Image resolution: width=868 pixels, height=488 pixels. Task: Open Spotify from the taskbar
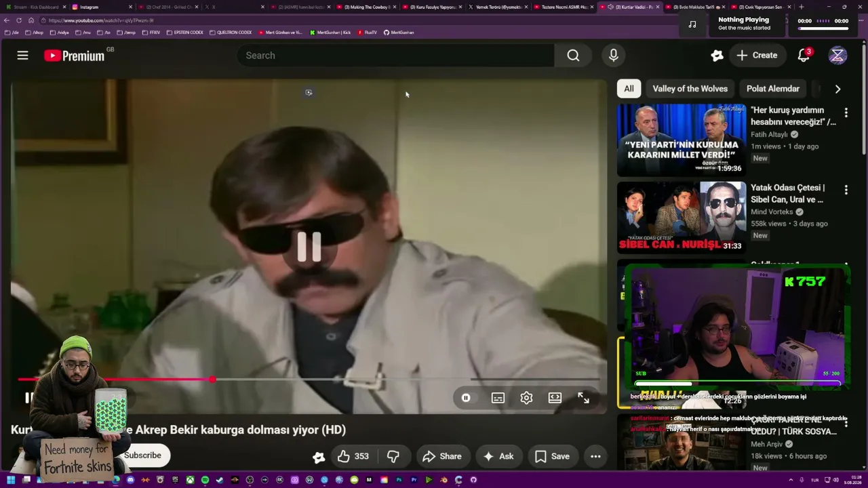pyautogui.click(x=205, y=480)
